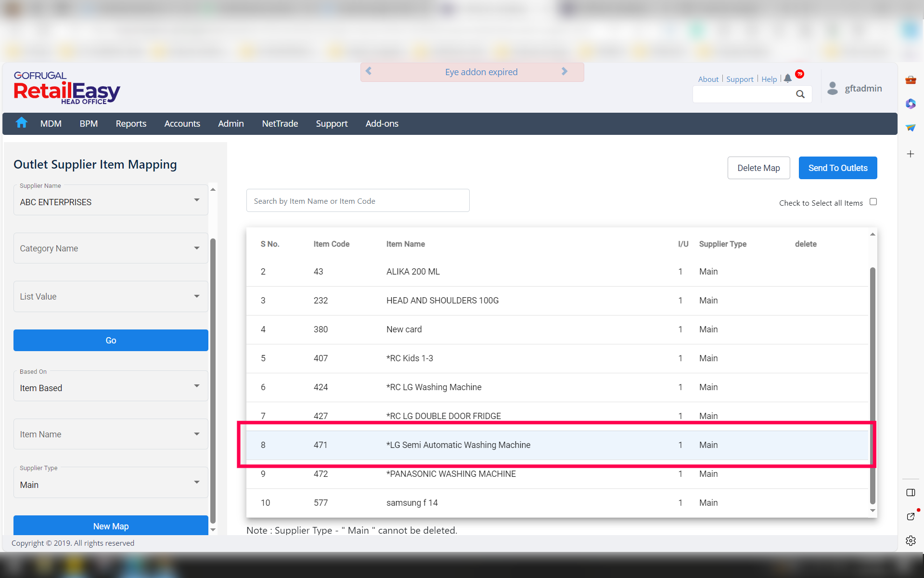Viewport: 924px width, 578px height.
Task: Open the briefcase tools sidebar icon
Action: 911,80
